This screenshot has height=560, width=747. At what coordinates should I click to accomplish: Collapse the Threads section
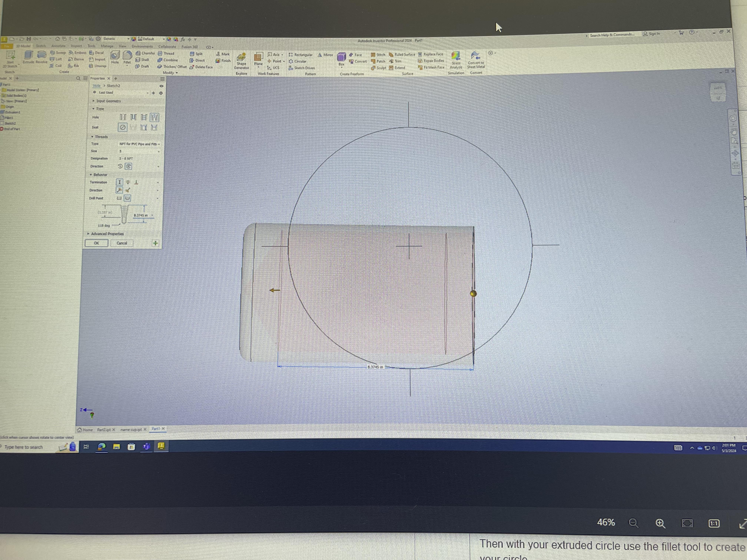(99, 137)
